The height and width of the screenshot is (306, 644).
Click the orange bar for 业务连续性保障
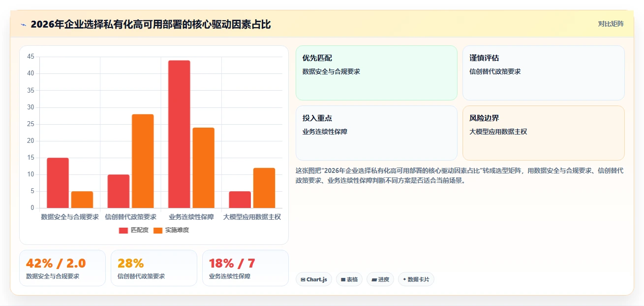[x=204, y=168]
